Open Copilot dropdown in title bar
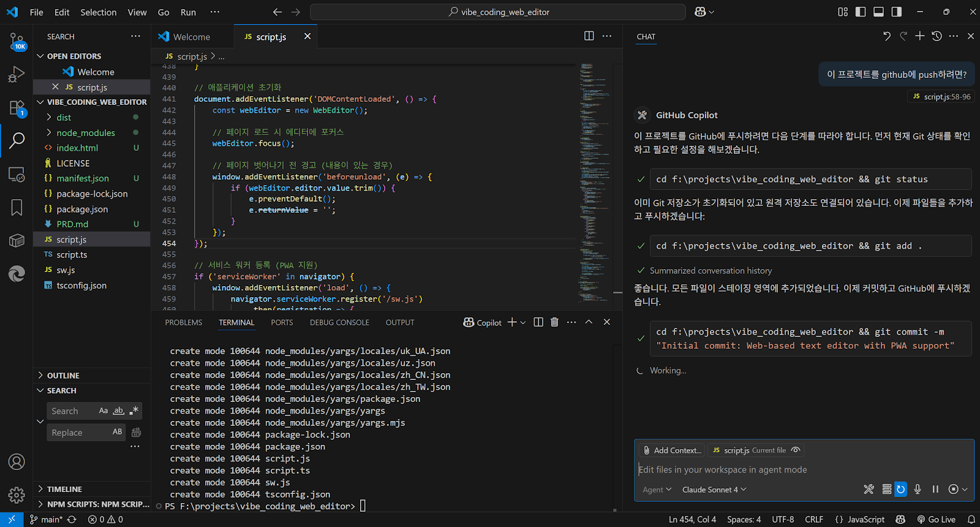The width and height of the screenshot is (980, 527). tap(704, 12)
